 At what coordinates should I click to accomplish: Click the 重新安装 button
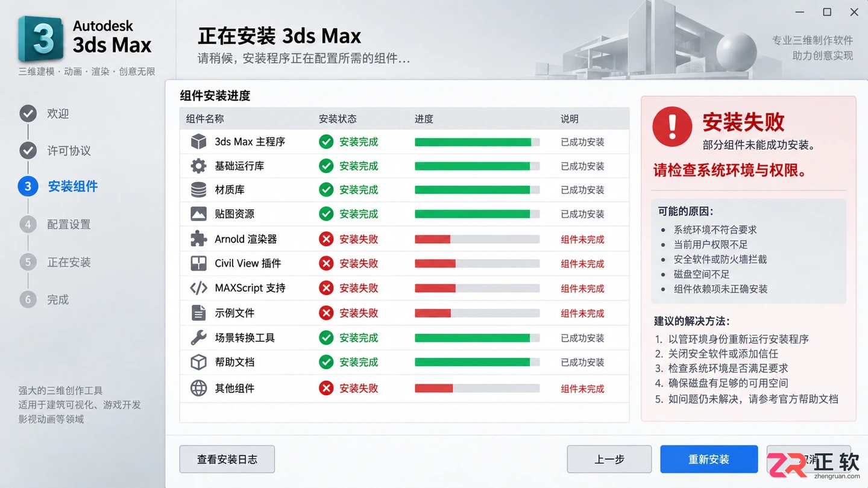pos(709,459)
